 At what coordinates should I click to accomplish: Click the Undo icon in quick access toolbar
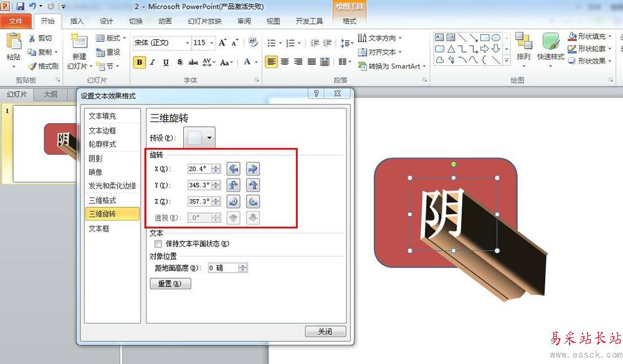tap(32, 6)
